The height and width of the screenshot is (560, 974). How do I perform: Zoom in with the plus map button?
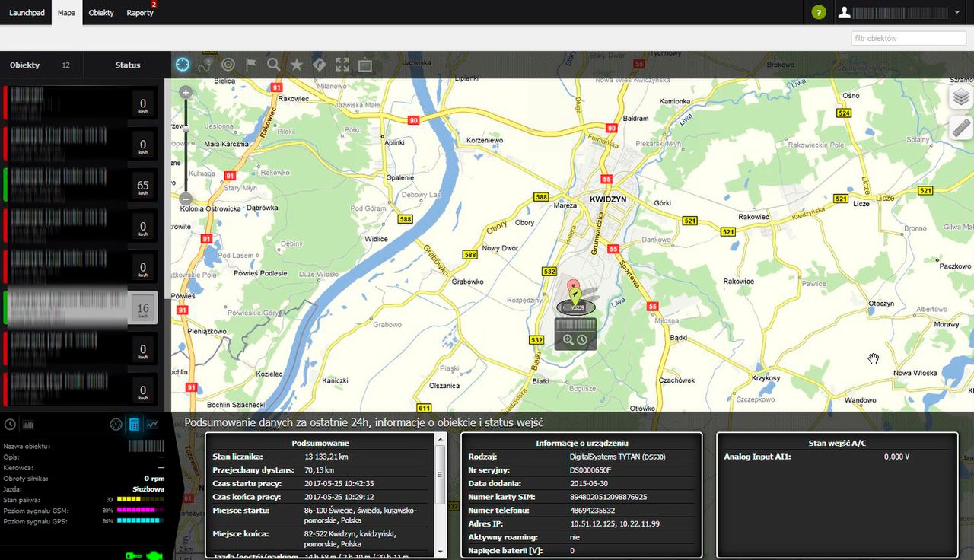[x=186, y=93]
